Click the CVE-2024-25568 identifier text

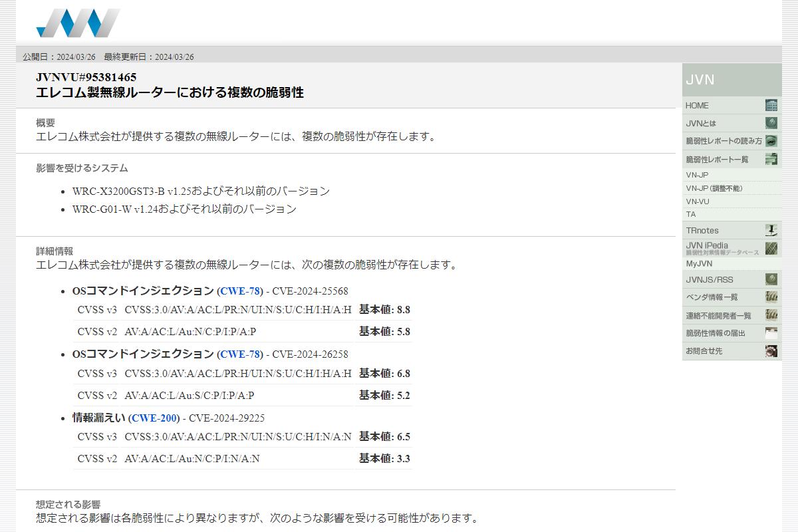pyautogui.click(x=310, y=291)
